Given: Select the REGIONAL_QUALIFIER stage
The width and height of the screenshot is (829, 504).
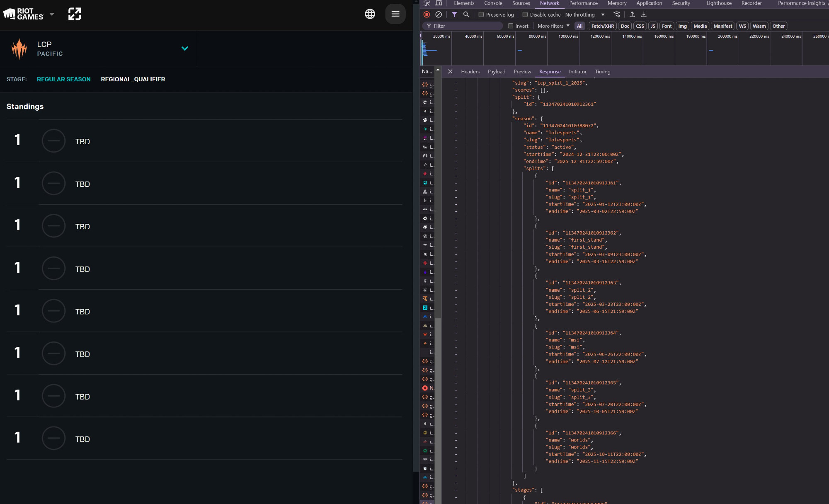Looking at the screenshot, I should (x=133, y=79).
